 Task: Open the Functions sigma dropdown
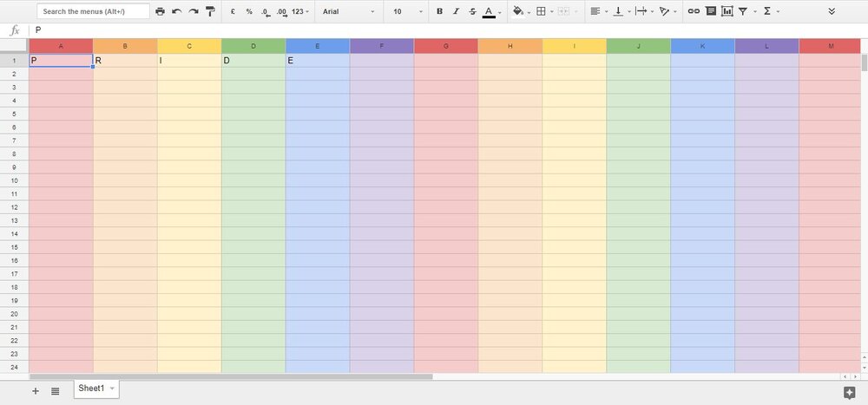771,11
